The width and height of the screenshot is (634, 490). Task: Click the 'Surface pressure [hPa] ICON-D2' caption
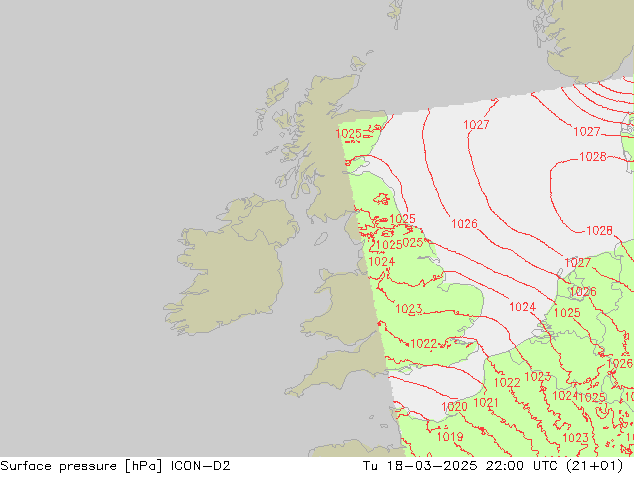tap(115, 466)
